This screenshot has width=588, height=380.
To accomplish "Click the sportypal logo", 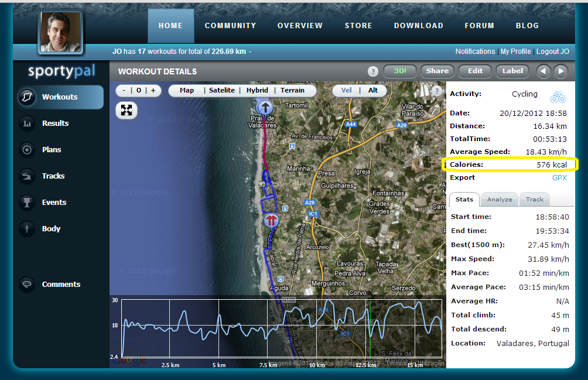I will pos(62,70).
